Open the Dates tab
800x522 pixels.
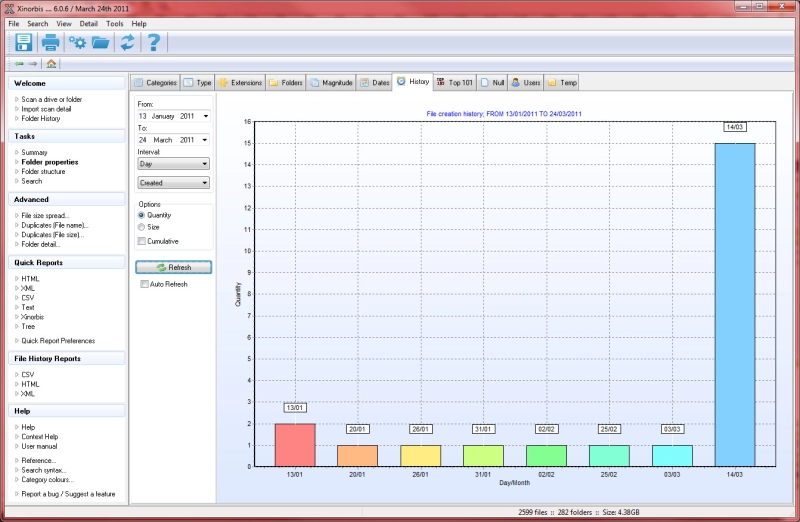tap(374, 83)
